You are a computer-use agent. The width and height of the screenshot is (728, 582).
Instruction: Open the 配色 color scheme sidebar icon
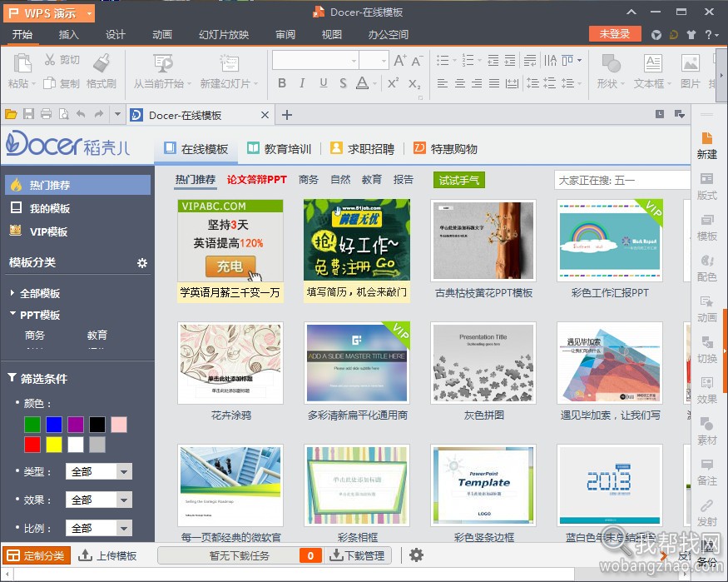pyautogui.click(x=706, y=260)
